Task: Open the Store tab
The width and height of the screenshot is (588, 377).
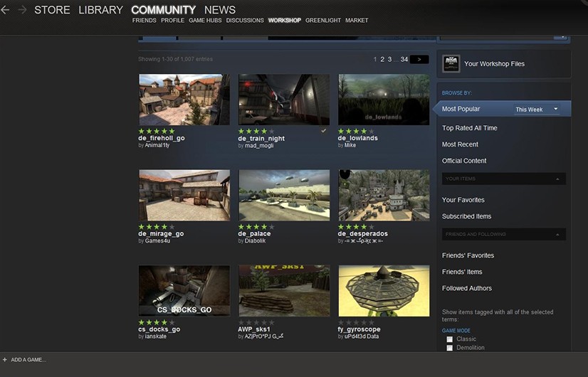Action: (52, 10)
